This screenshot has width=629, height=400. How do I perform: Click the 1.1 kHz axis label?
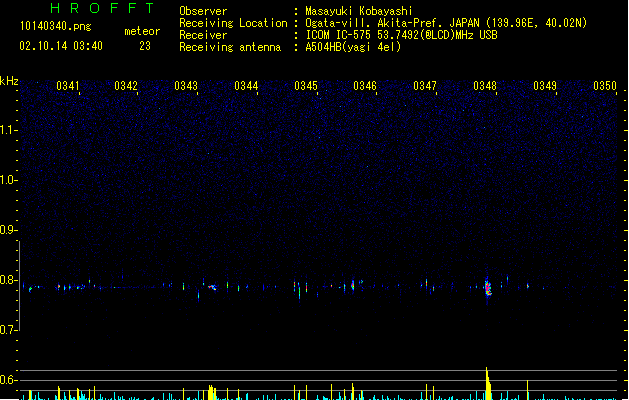click(8, 130)
